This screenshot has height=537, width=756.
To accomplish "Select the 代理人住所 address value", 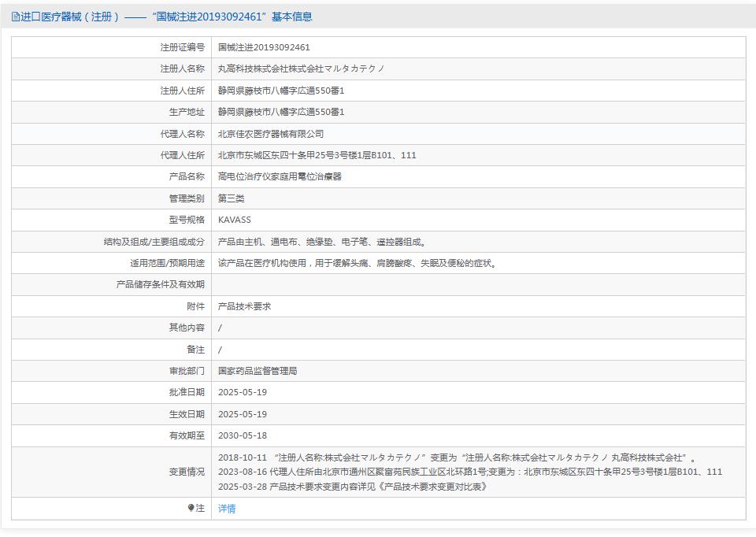I will [x=313, y=155].
